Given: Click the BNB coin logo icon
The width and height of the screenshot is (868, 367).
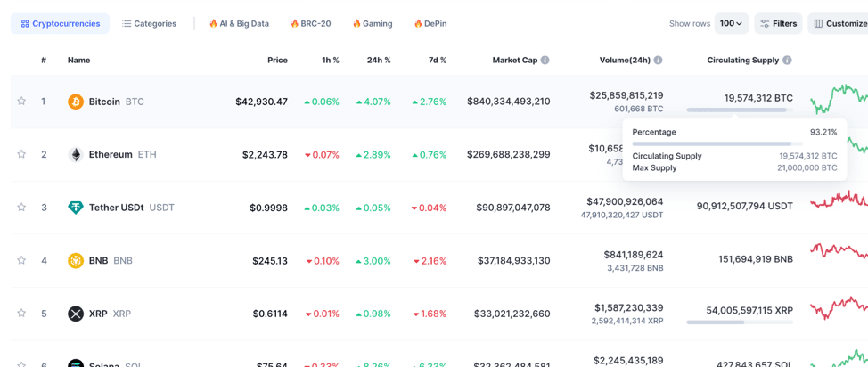Looking at the screenshot, I should [x=76, y=260].
